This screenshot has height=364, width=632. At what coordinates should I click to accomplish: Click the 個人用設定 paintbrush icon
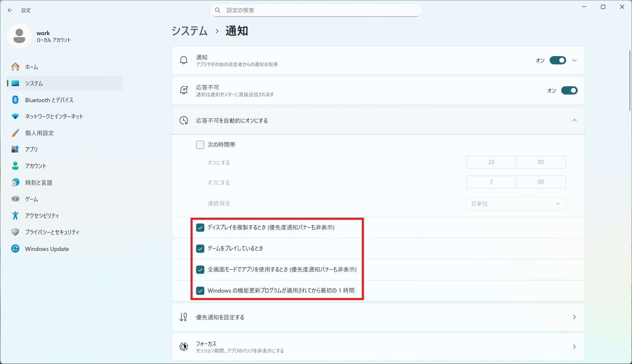click(x=15, y=133)
